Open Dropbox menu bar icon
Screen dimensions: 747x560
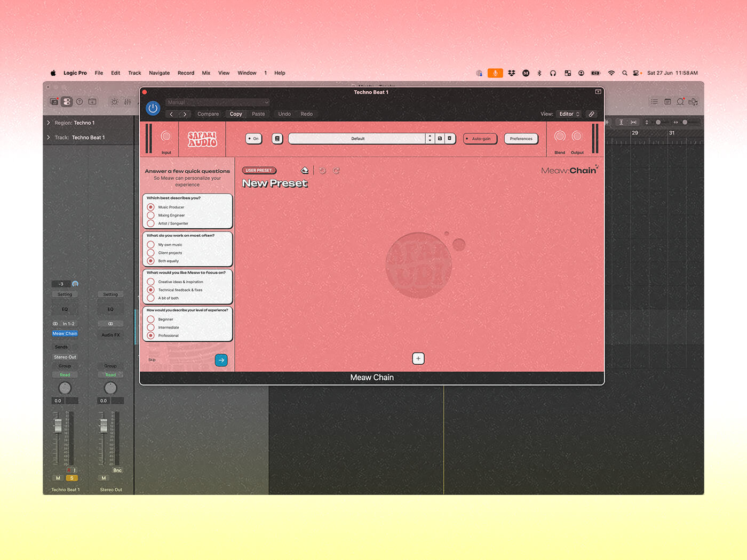click(512, 73)
